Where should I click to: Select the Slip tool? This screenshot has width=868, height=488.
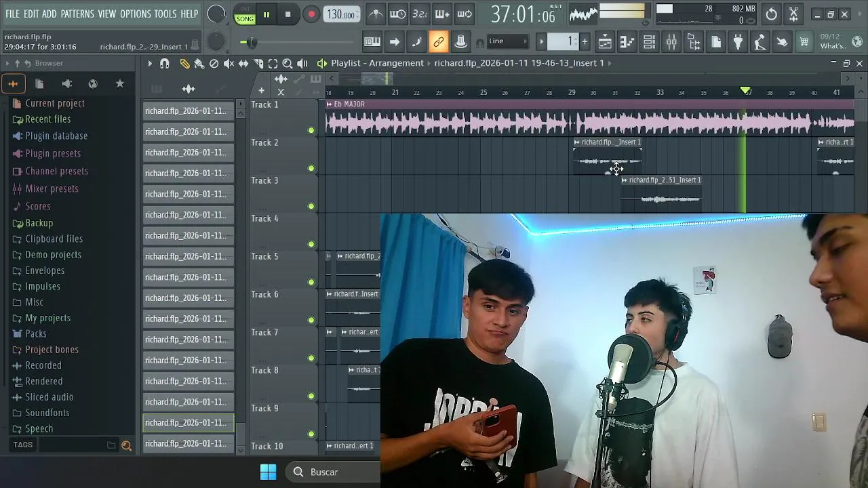tap(243, 63)
